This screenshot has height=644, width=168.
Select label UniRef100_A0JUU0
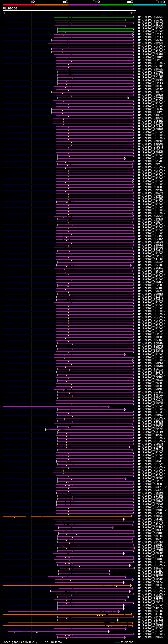coord(151,611)
